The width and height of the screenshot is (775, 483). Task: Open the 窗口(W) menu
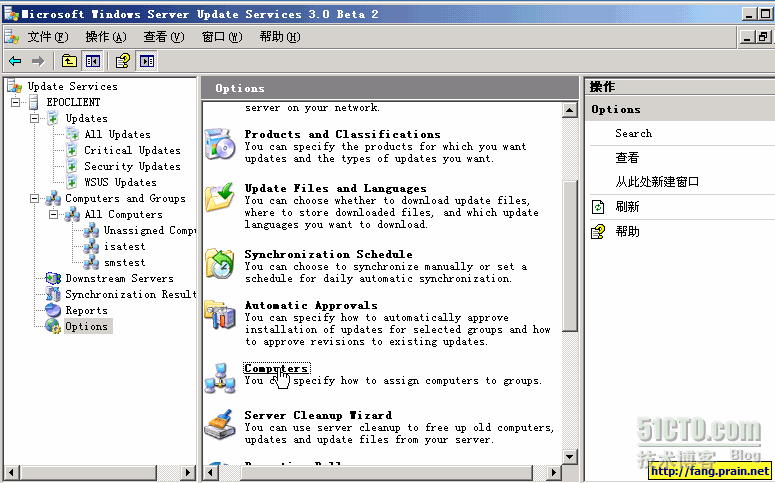(x=222, y=37)
